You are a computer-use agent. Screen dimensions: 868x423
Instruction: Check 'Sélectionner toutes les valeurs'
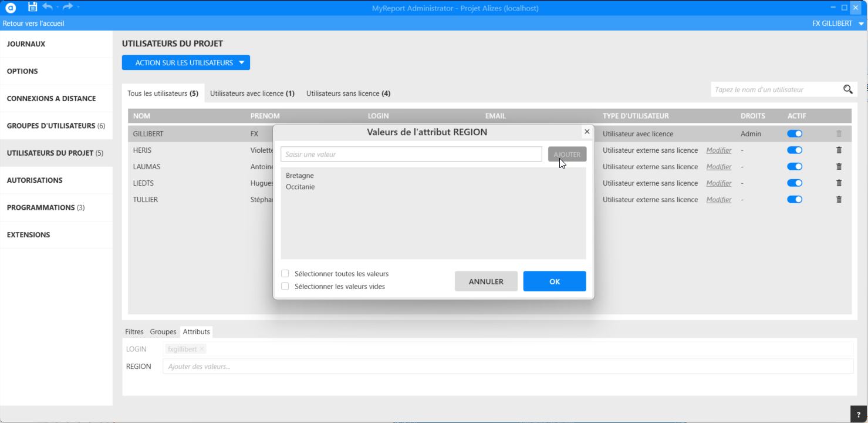pos(285,274)
